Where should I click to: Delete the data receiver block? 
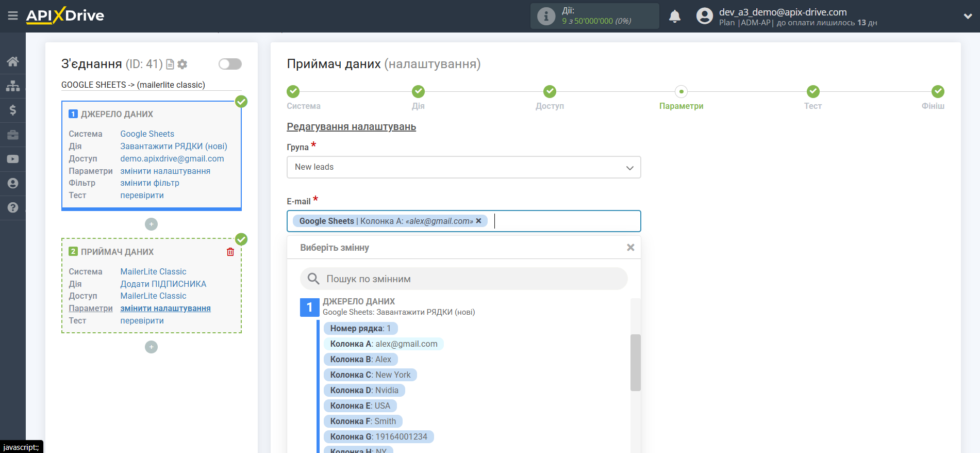(230, 252)
